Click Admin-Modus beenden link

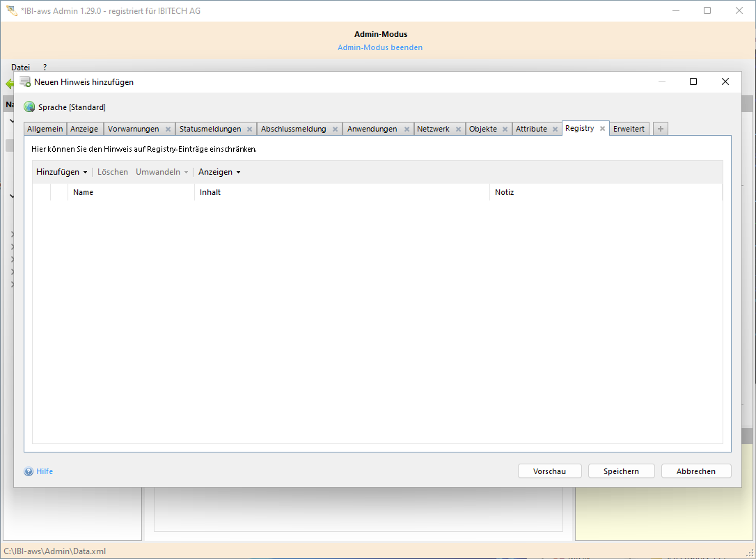[x=380, y=47]
